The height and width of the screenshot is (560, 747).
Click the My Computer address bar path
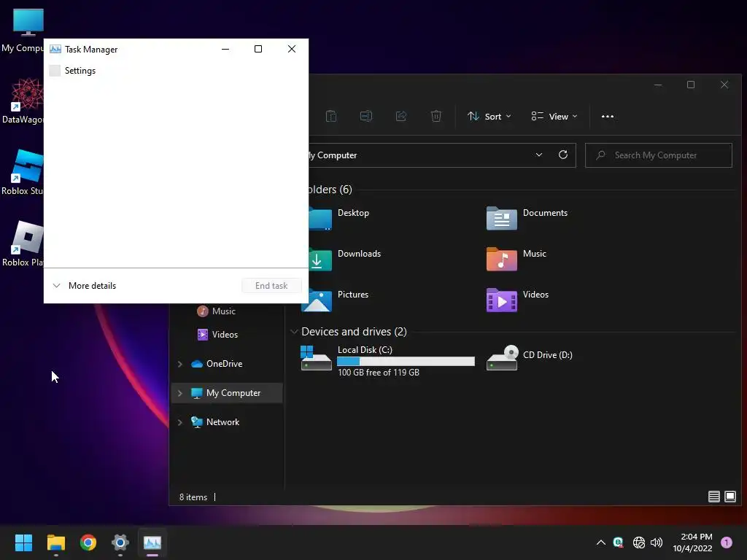[x=333, y=155]
